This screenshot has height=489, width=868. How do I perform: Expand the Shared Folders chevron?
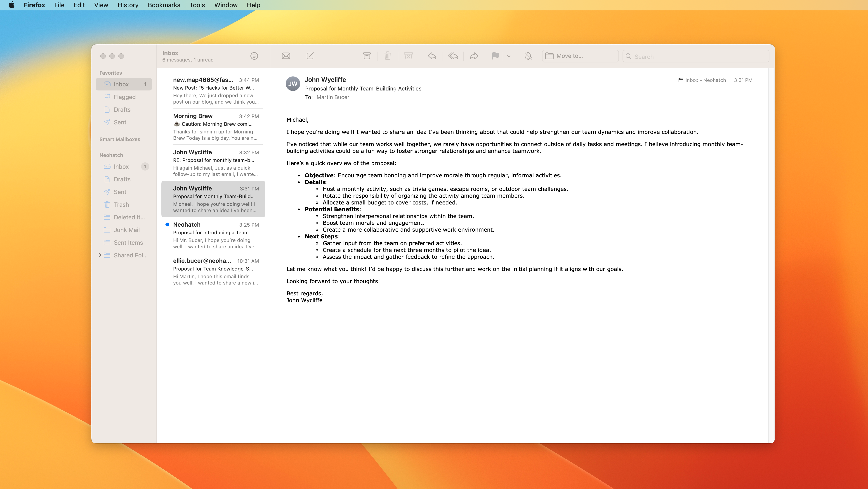(x=100, y=255)
